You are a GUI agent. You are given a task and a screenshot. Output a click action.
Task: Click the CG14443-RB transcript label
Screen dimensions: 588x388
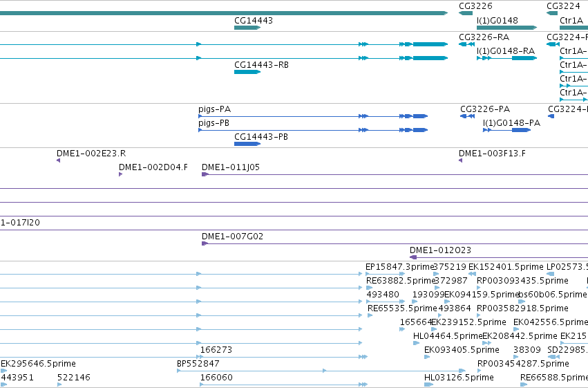[261, 65]
